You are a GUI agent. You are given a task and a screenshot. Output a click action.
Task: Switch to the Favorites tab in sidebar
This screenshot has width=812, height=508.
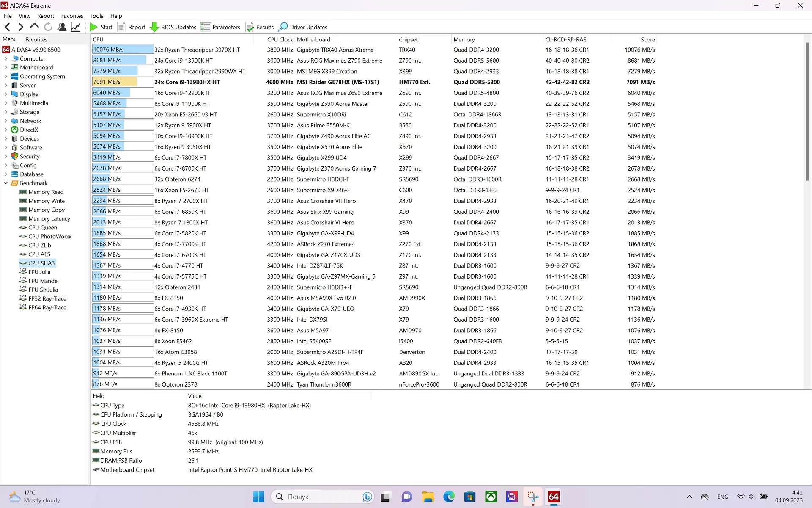pos(36,39)
